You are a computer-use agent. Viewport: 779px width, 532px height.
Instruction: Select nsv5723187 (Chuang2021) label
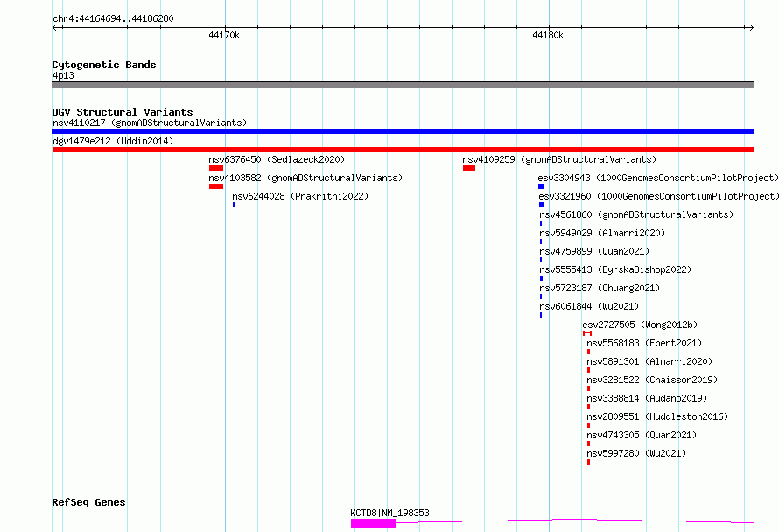(600, 288)
